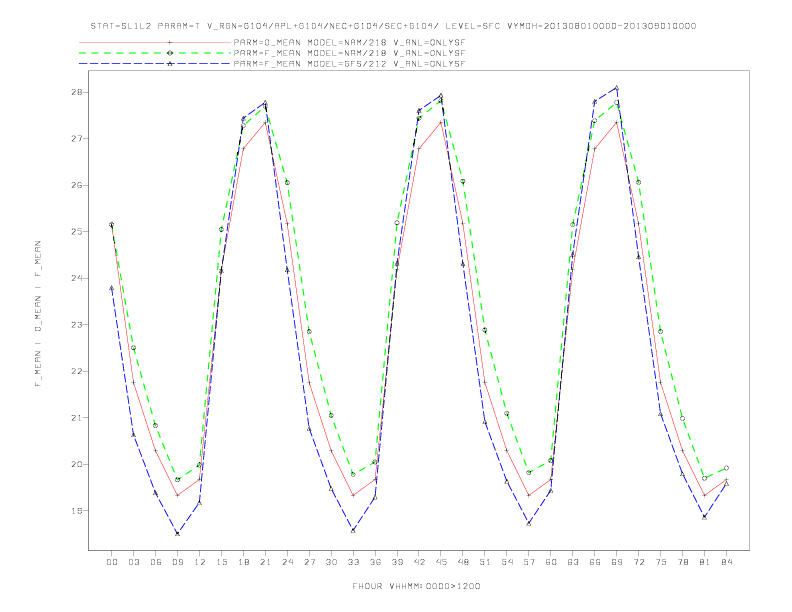
Task: Click the x-axis tick label 66
Action: coord(595,562)
